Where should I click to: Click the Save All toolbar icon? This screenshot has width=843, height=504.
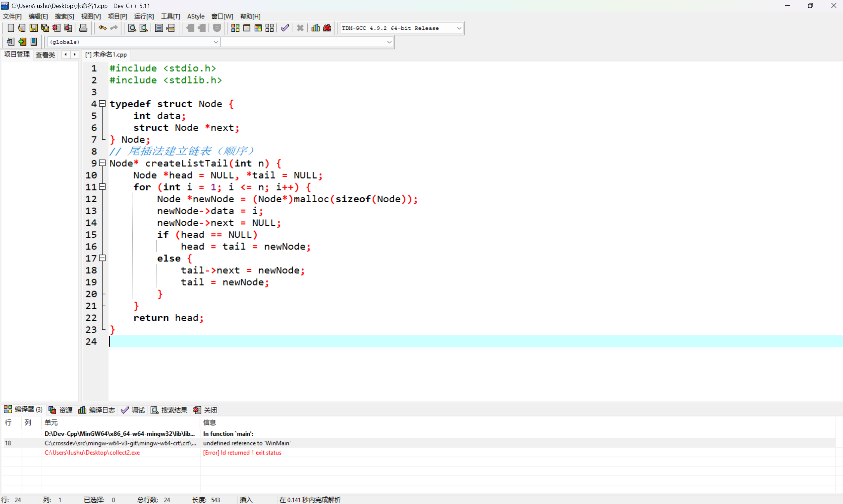(x=45, y=28)
